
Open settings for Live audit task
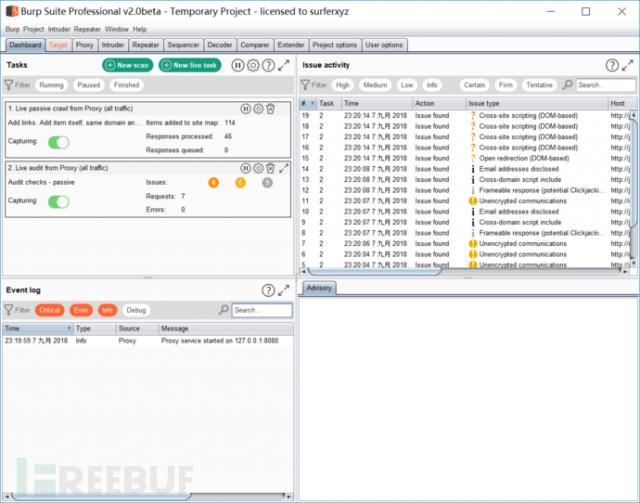point(258,168)
